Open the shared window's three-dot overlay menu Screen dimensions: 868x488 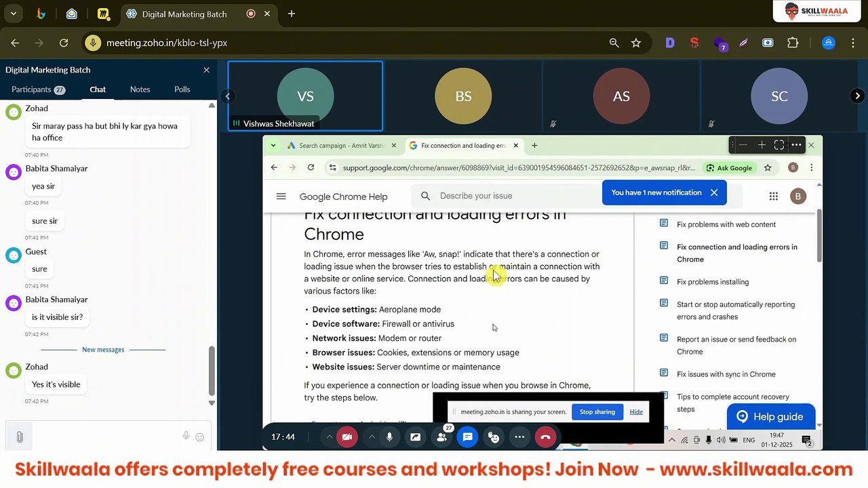(x=796, y=145)
